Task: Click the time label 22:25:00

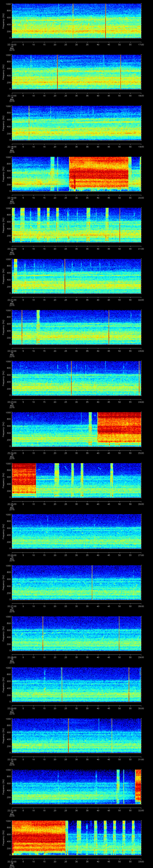Action: pyautogui.click(x=12, y=504)
